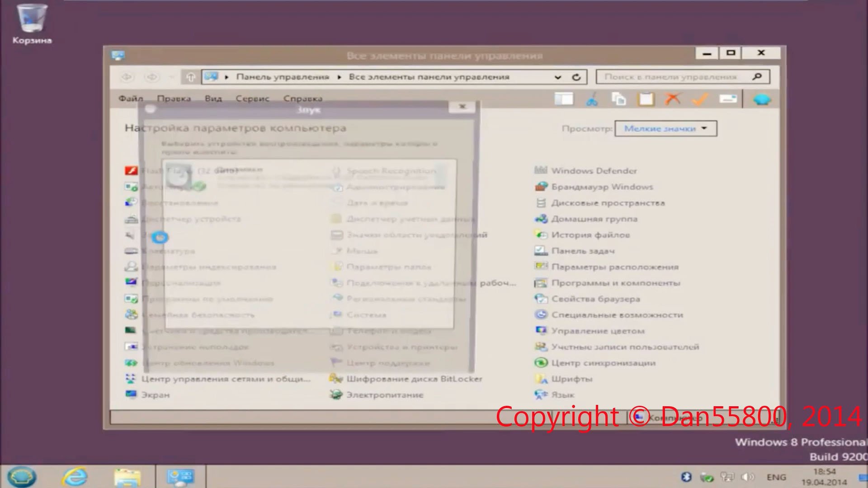This screenshot has height=488, width=868.
Task: Click the orange checkmark Properties toolbar icon
Action: click(x=700, y=99)
